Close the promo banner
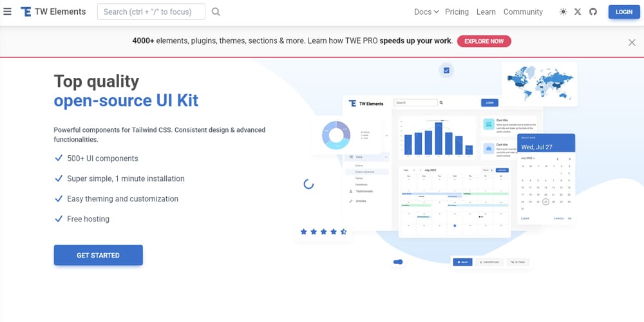This screenshot has width=644, height=322. click(632, 43)
